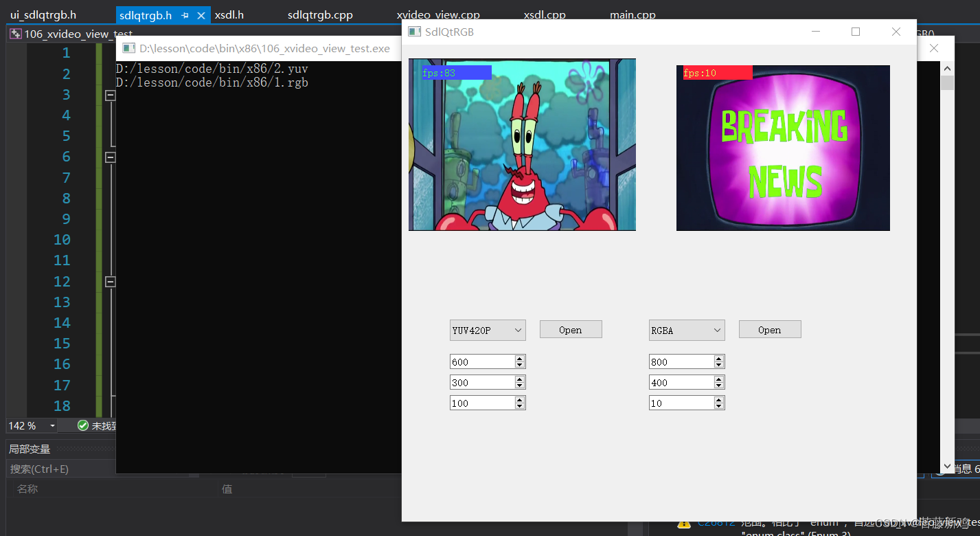This screenshot has width=980, height=536.
Task: Pin the sdlqtrgb.h tab
Action: (185, 15)
